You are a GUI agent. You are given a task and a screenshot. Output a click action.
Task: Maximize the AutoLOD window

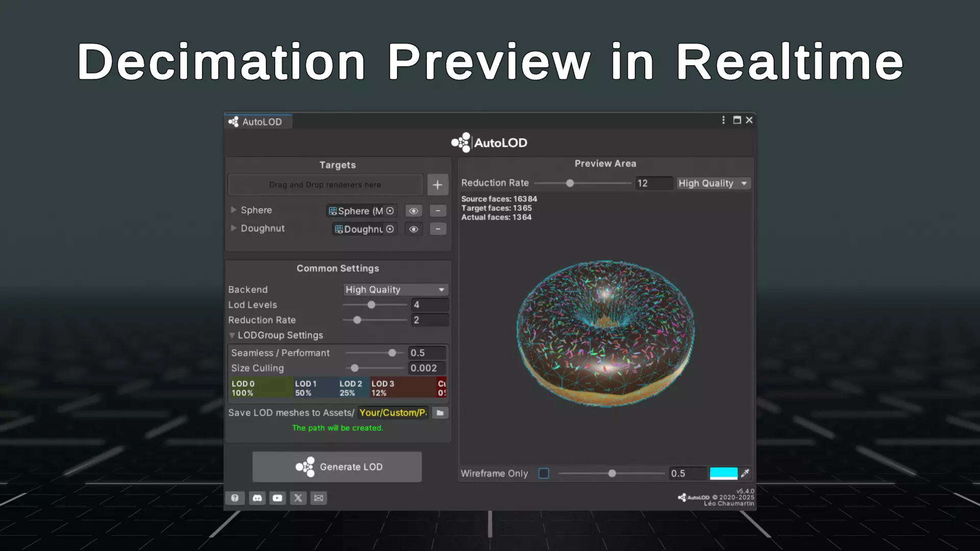tap(737, 120)
